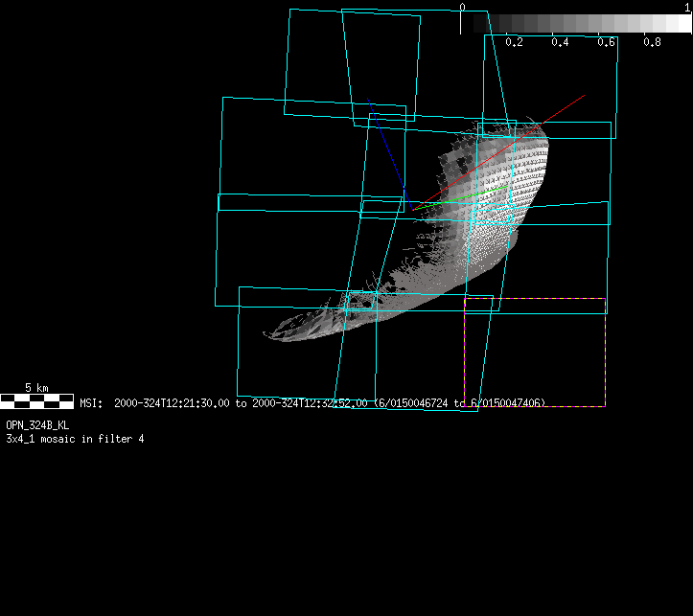The image size is (693, 616).
Task: Select the OPN_324B_KL sequence name text
Action: click(36, 424)
